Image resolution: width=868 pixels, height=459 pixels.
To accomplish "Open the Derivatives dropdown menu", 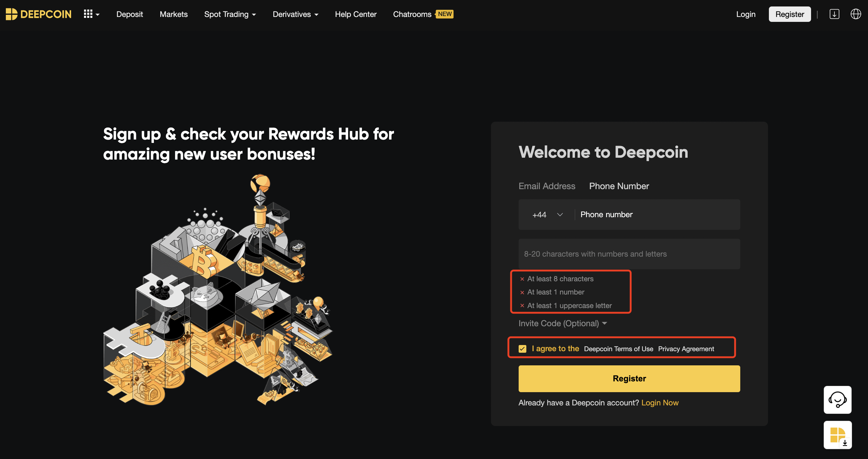I will [x=295, y=14].
